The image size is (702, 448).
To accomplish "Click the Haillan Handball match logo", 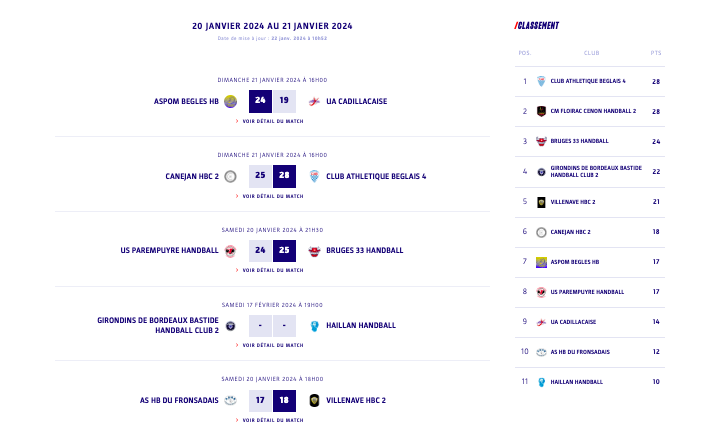I will (315, 326).
